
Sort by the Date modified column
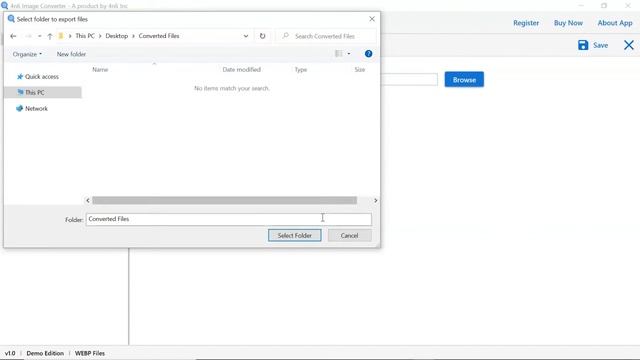click(x=242, y=70)
